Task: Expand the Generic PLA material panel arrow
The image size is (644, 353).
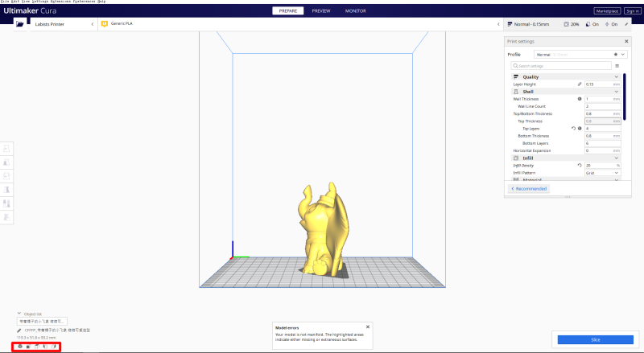Action: click(x=498, y=24)
